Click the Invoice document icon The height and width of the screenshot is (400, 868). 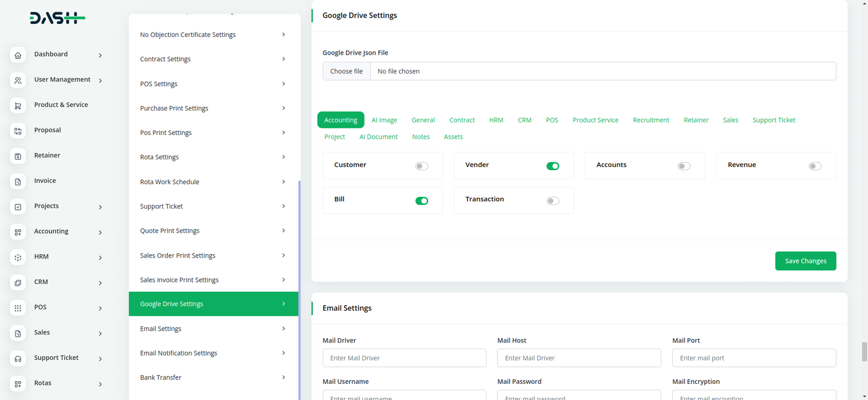pyautogui.click(x=18, y=182)
